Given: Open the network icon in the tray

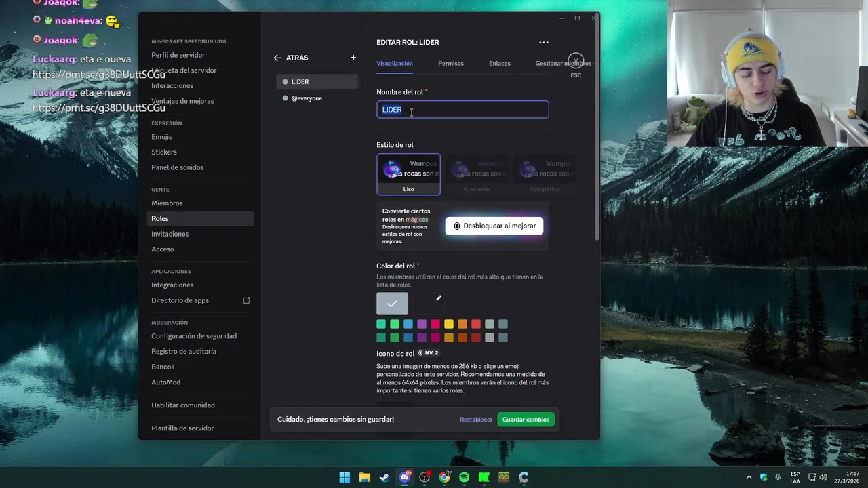Looking at the screenshot, I should click(x=812, y=477).
